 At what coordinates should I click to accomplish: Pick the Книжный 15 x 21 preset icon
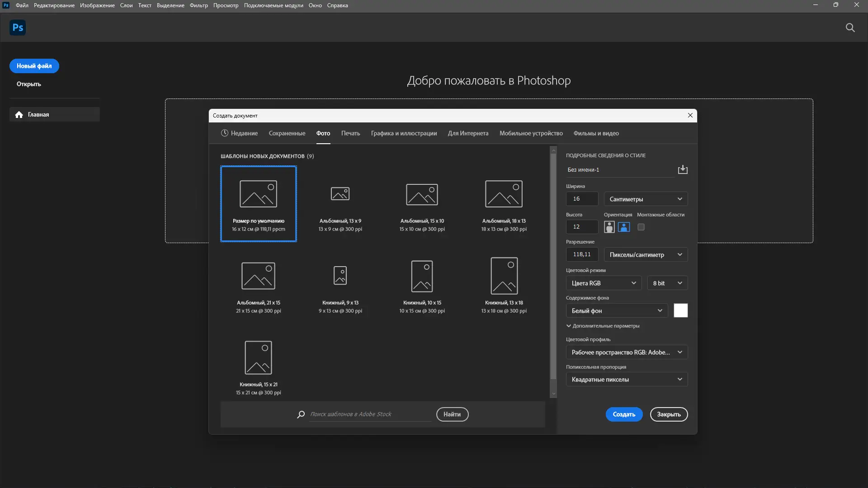point(258,357)
